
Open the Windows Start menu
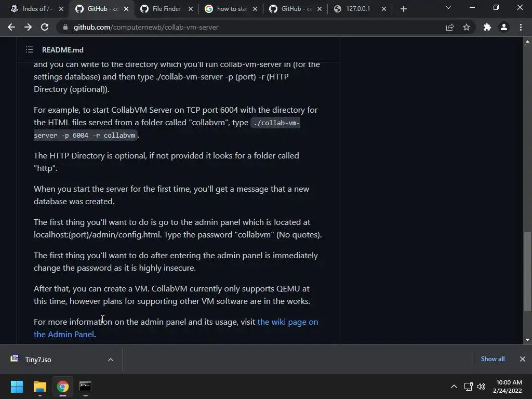tap(17, 387)
